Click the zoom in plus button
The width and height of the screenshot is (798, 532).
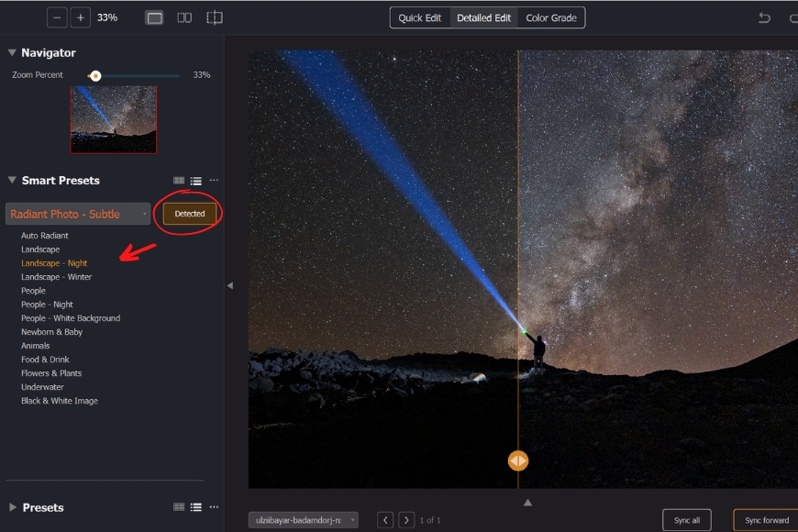click(x=81, y=17)
